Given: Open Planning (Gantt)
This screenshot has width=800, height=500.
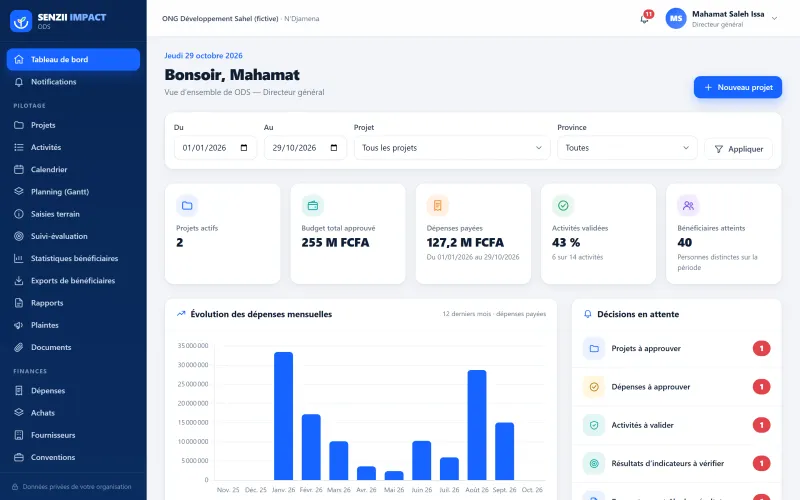Looking at the screenshot, I should pos(73,192).
